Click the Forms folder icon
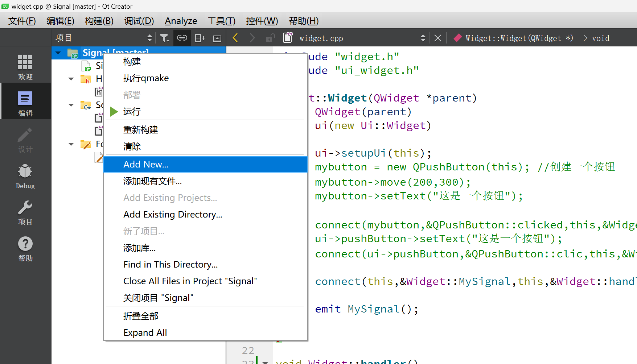Screen dimensions: 637x364 (86, 144)
